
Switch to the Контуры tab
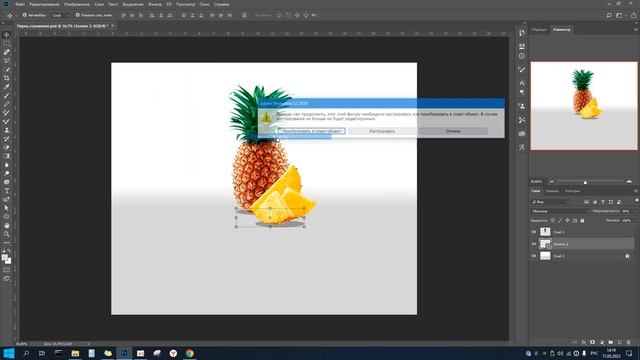click(x=572, y=191)
